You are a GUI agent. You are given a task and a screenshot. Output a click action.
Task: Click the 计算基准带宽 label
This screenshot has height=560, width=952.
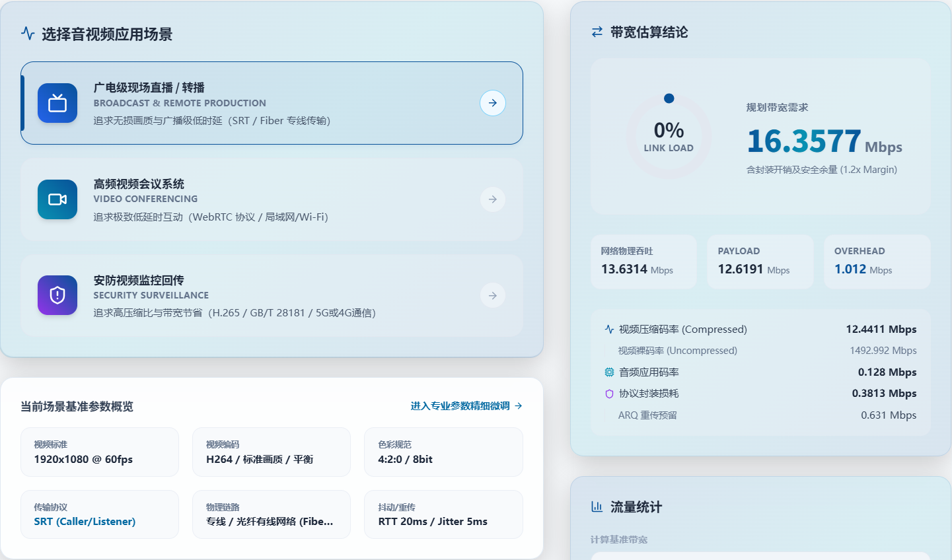619,540
